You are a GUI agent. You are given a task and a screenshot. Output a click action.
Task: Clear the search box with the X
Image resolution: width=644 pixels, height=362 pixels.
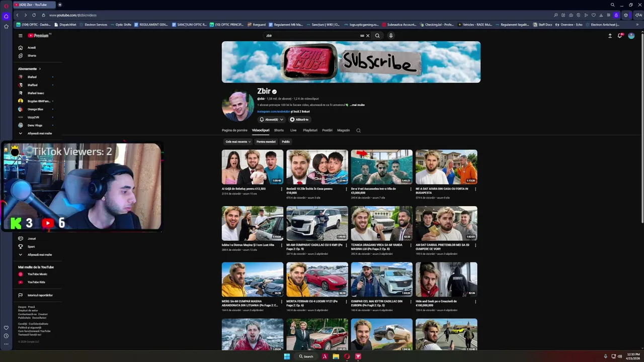(x=368, y=36)
